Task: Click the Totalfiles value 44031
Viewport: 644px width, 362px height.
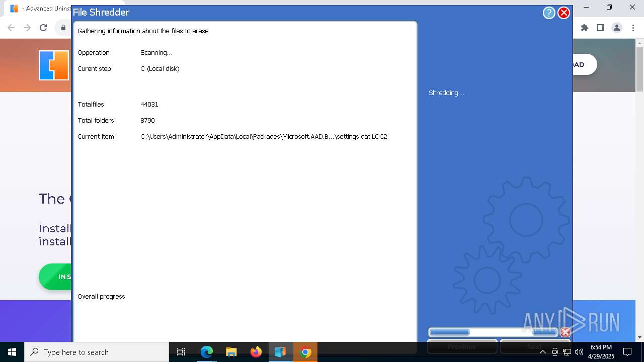Action: coord(149,104)
